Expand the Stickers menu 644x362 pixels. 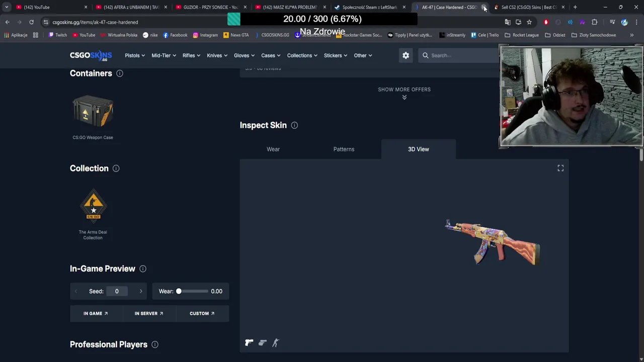point(336,55)
